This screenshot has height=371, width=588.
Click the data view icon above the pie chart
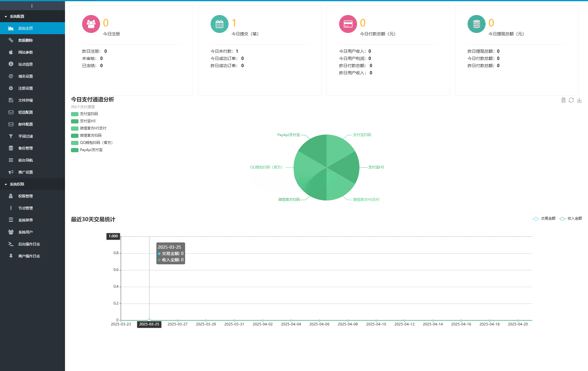[563, 100]
